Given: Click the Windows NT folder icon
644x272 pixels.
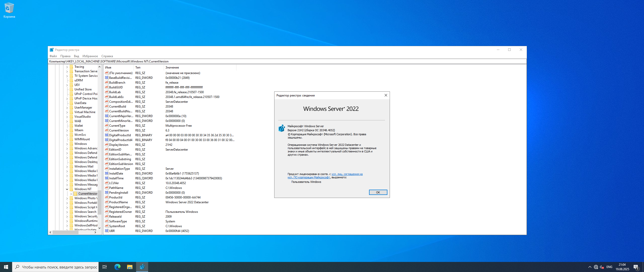Looking at the screenshot, I should [x=71, y=189].
